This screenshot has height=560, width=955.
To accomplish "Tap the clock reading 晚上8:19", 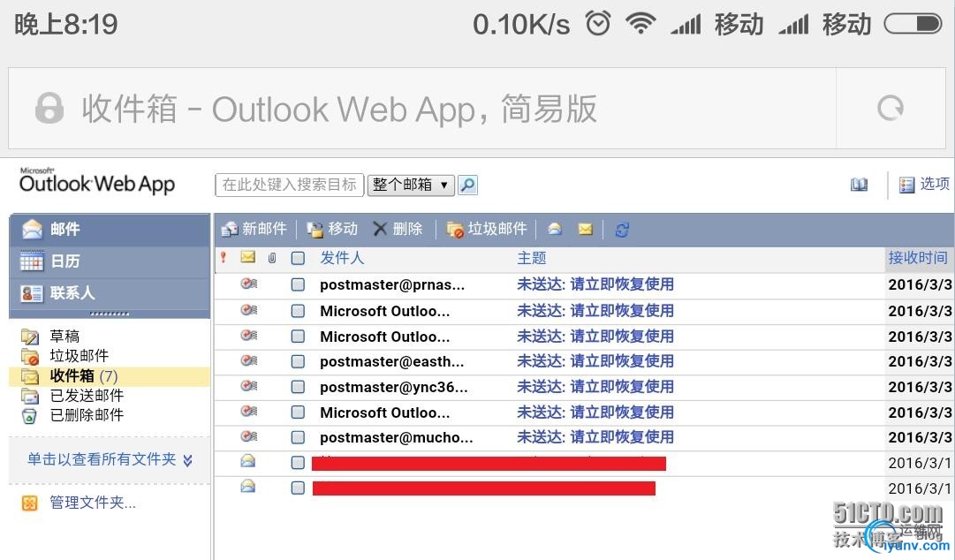I will [65, 25].
